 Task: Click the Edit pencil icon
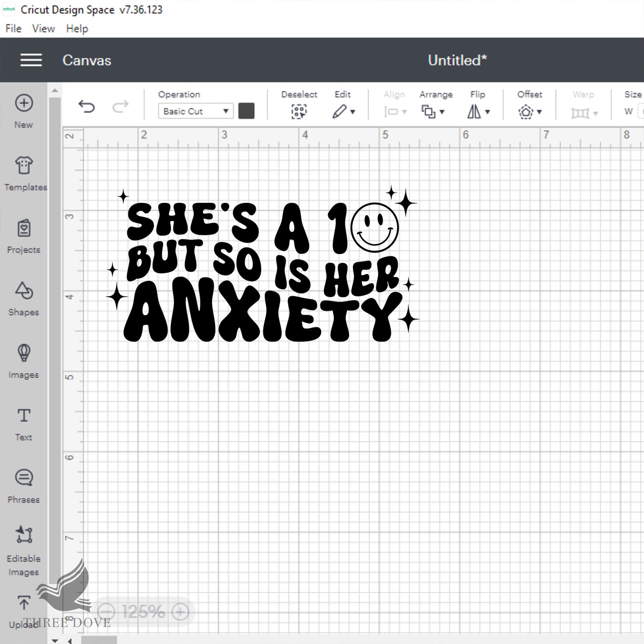[340, 111]
